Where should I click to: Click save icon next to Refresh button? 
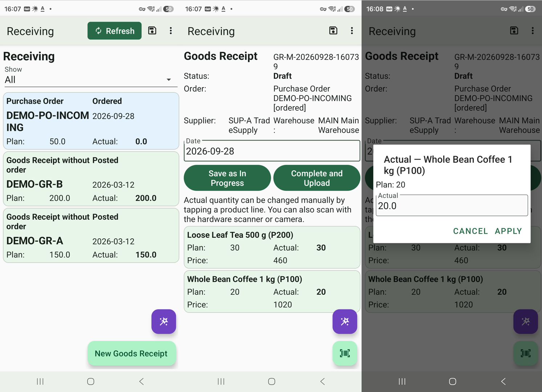(152, 30)
